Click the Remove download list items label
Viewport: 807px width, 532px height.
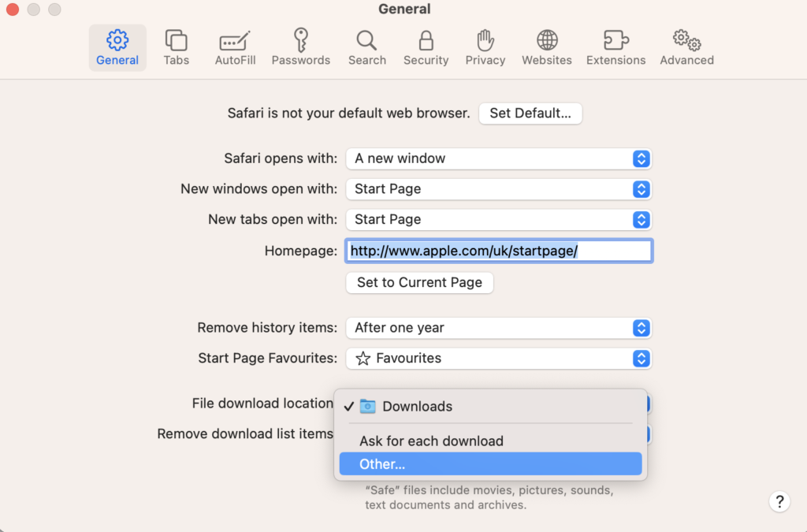pyautogui.click(x=245, y=433)
